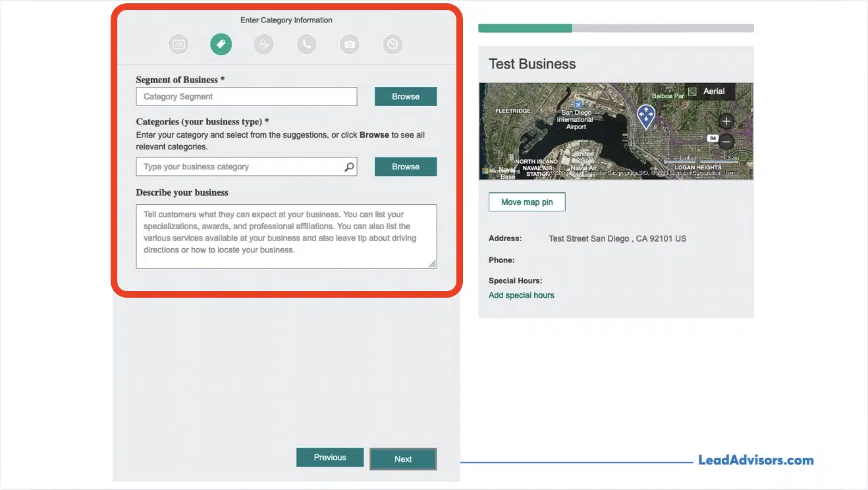Click the airport marker on map

tap(578, 105)
